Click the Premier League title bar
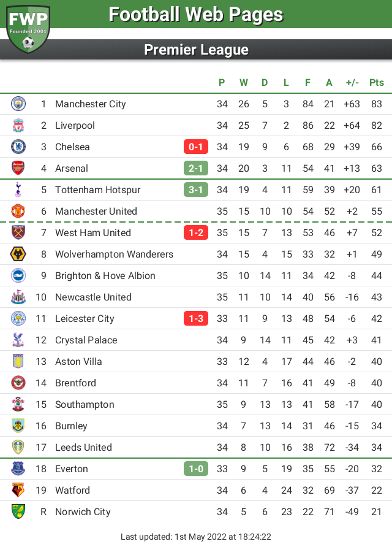Screen dimensions: 392x555 pyautogui.click(x=196, y=50)
